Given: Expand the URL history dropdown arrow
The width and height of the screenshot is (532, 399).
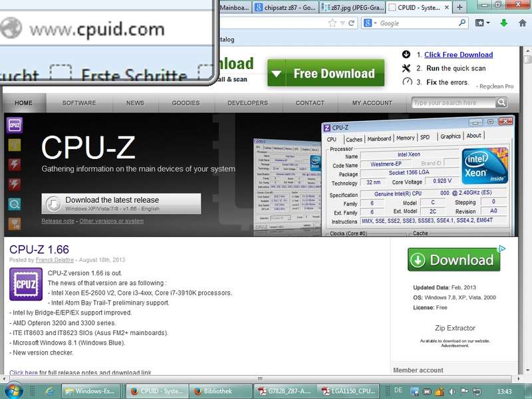Looking at the screenshot, I should click(x=342, y=23).
